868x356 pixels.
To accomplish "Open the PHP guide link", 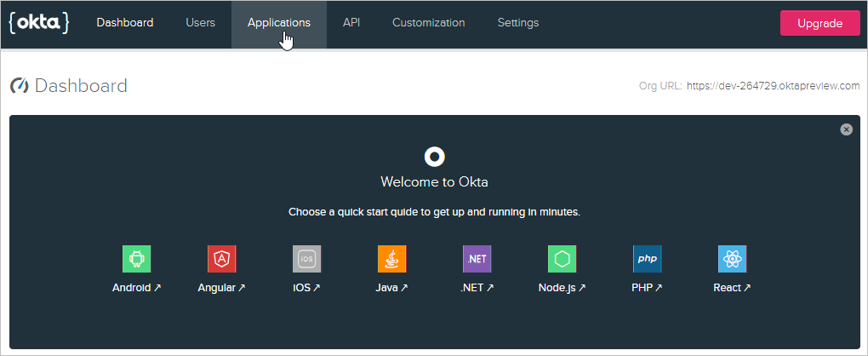I will (647, 288).
